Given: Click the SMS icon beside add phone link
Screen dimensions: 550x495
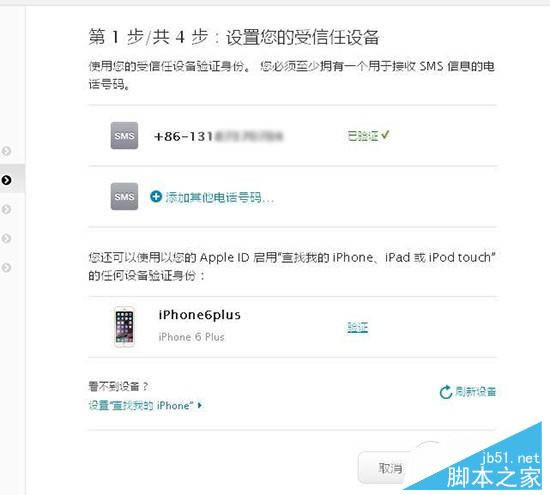Looking at the screenshot, I should pyautogui.click(x=124, y=196).
